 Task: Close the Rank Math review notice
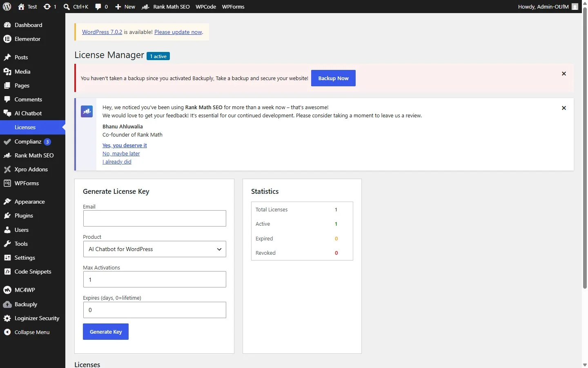564,108
